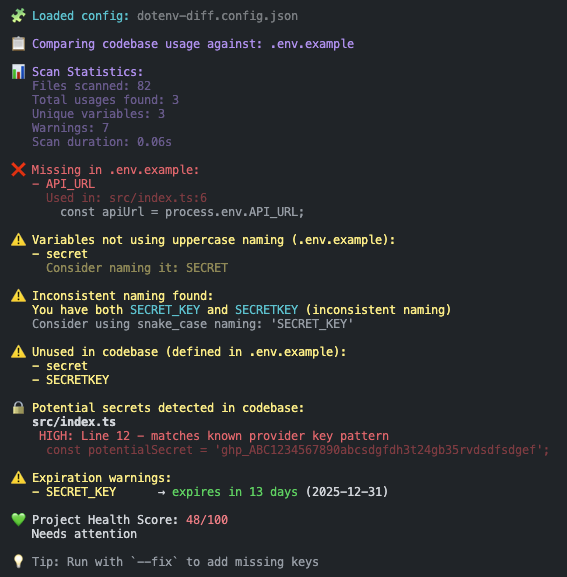Click the line 'Unique variables: 3'
The height and width of the screenshot is (577, 567).
[98, 114]
